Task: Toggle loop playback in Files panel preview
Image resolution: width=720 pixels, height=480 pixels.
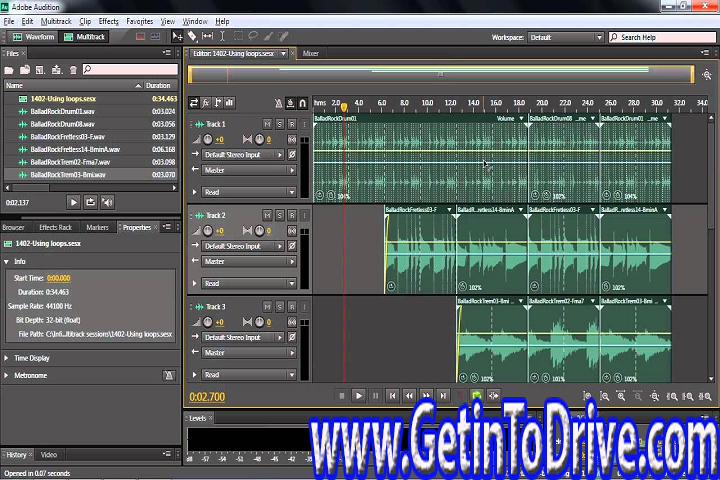Action: pos(90,202)
